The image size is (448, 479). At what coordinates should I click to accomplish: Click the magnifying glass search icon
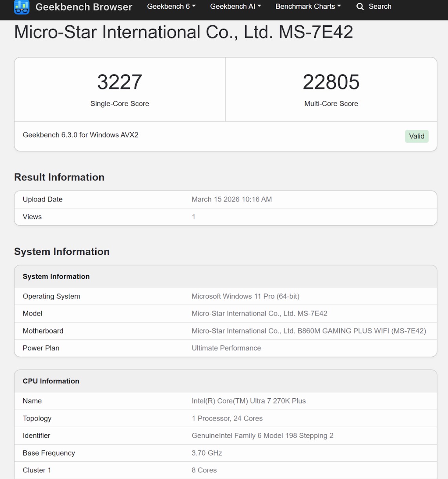(360, 7)
